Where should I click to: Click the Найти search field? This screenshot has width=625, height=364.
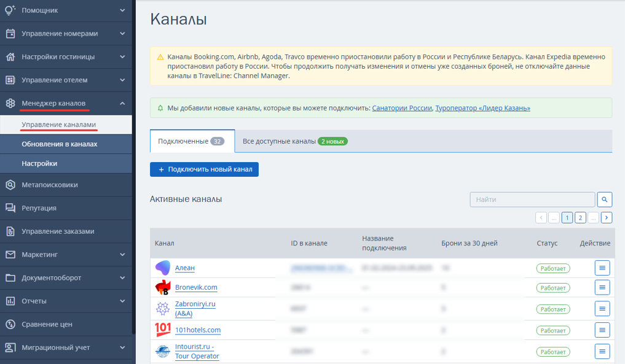pyautogui.click(x=532, y=199)
